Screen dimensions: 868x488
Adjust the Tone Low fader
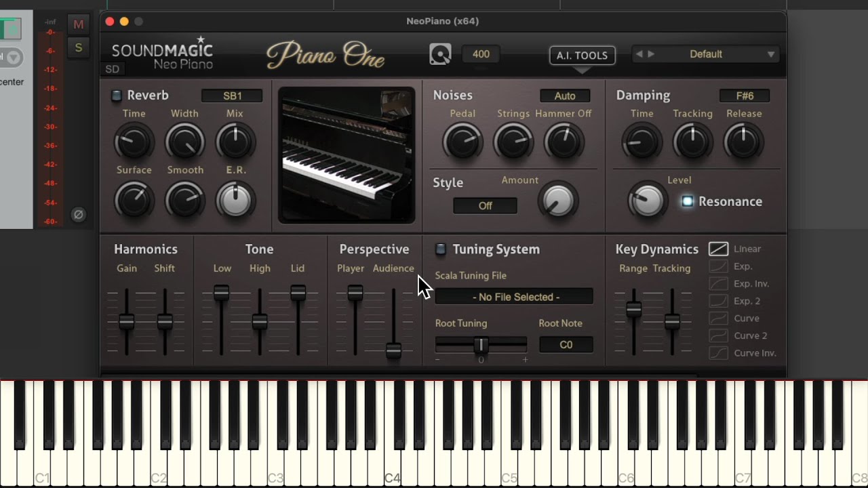[x=221, y=293]
